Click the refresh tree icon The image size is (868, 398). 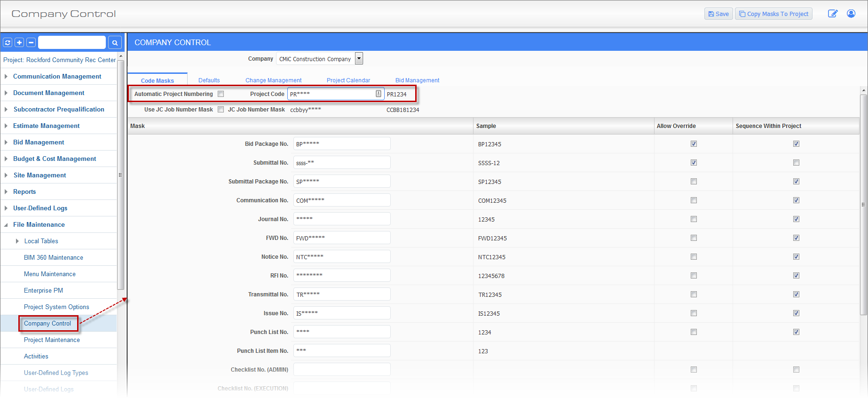(8, 43)
